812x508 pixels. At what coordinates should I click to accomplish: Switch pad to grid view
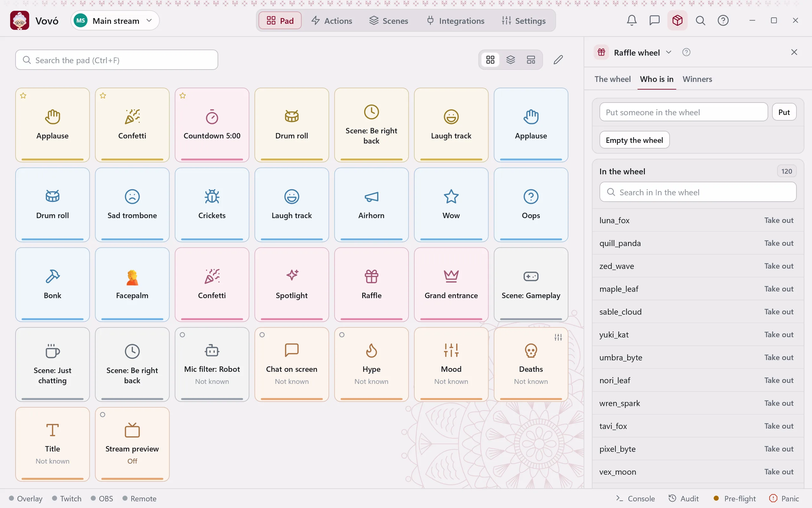click(x=490, y=60)
